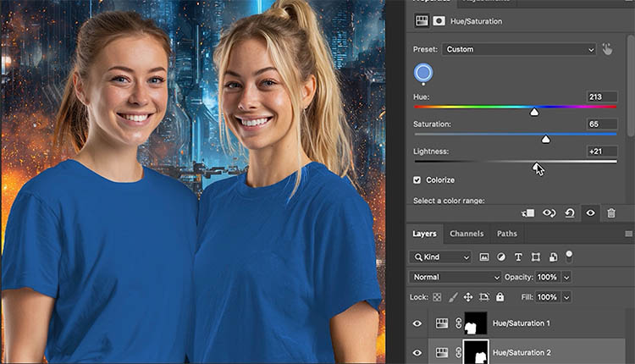Image resolution: width=635 pixels, height=364 pixels.
Task: Click the Hue value field showing 213
Action: click(602, 97)
